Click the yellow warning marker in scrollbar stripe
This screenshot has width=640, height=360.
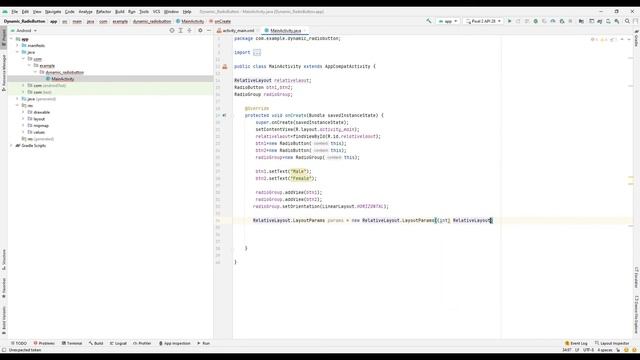click(631, 178)
